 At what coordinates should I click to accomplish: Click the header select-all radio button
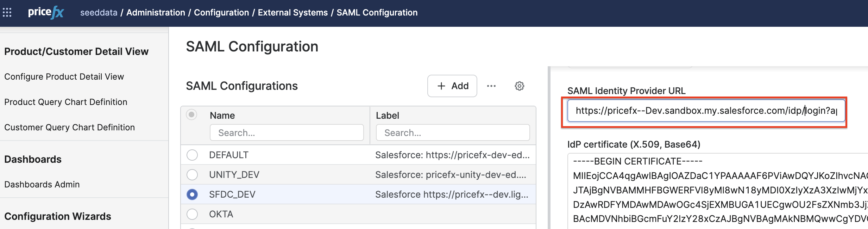[191, 115]
